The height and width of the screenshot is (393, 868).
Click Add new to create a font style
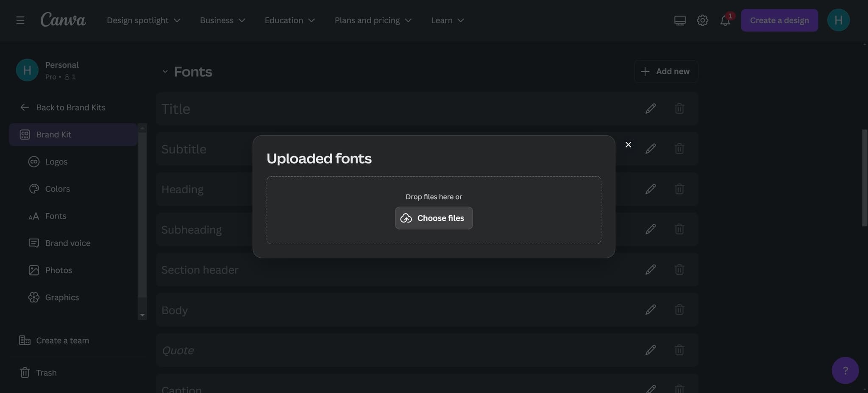click(x=666, y=71)
